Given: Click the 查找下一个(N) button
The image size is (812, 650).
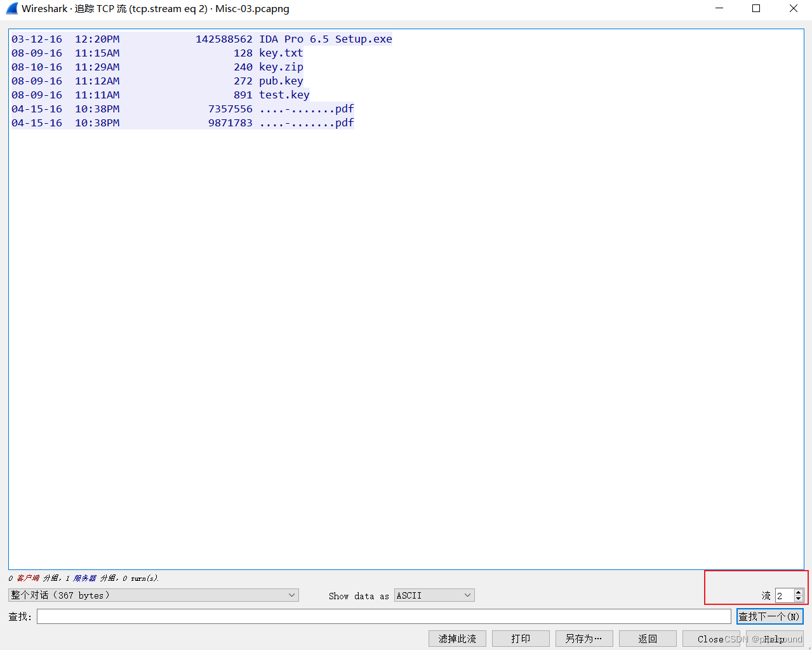Looking at the screenshot, I should tap(769, 616).
